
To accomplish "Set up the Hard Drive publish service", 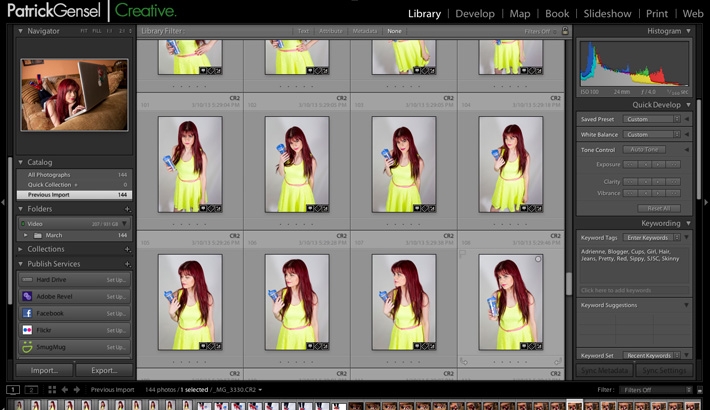I will [116, 280].
